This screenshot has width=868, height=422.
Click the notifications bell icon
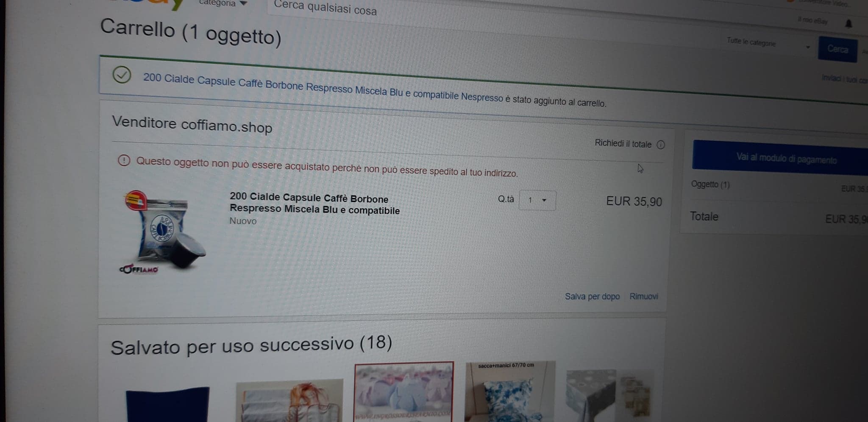(x=848, y=23)
